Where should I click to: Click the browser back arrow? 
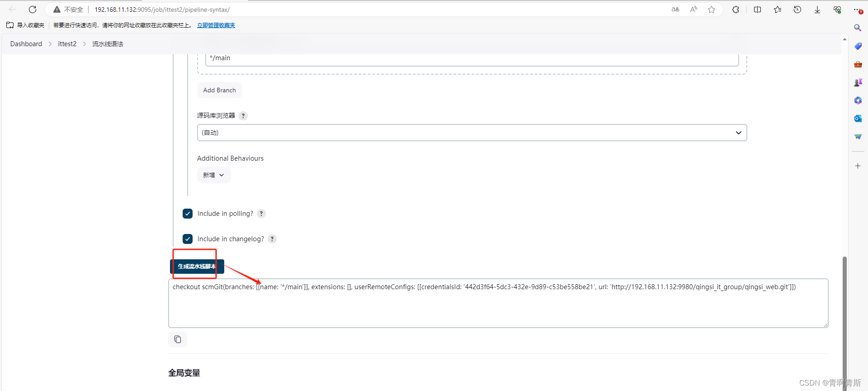tap(13, 10)
